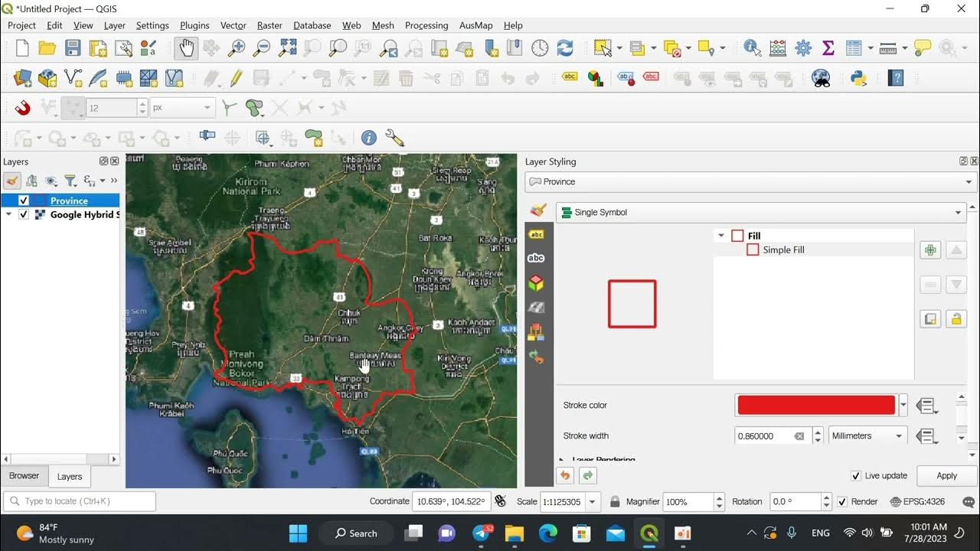The height and width of the screenshot is (551, 980).
Task: Open the Vector menu
Action: point(234,25)
